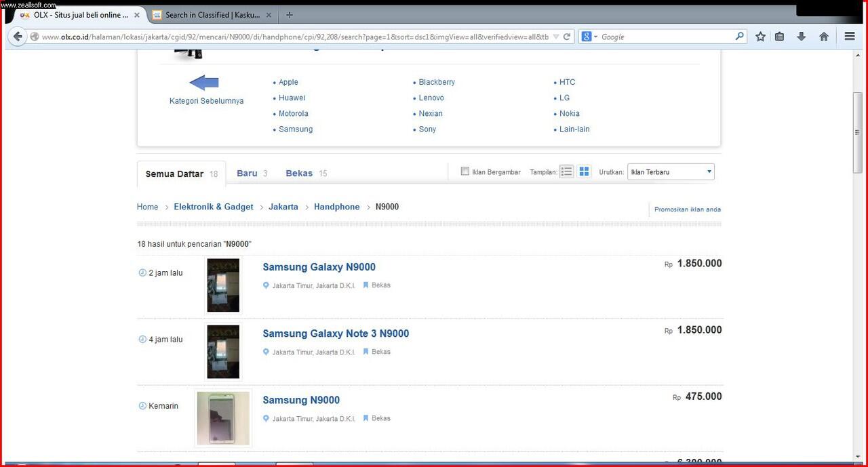Click the blue previous category arrow
Screen dimensions: 868x467
204,83
